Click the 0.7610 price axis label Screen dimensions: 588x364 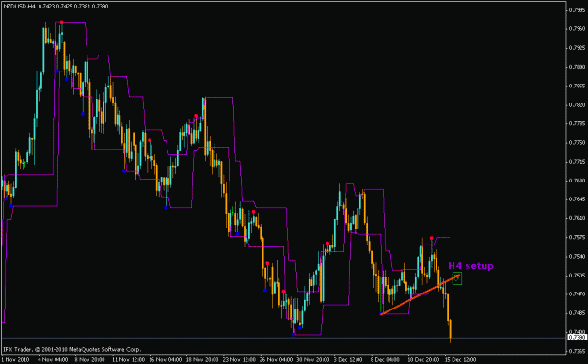[x=578, y=218]
